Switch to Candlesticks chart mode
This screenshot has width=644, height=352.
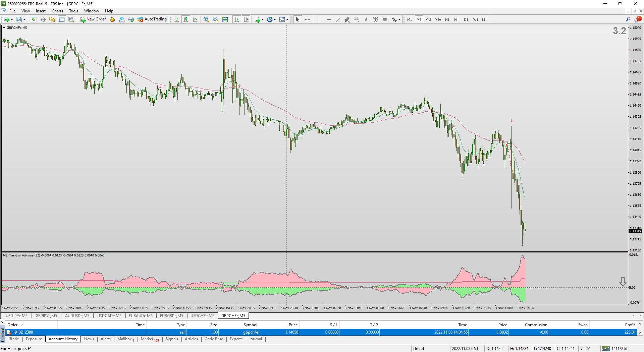click(x=186, y=19)
